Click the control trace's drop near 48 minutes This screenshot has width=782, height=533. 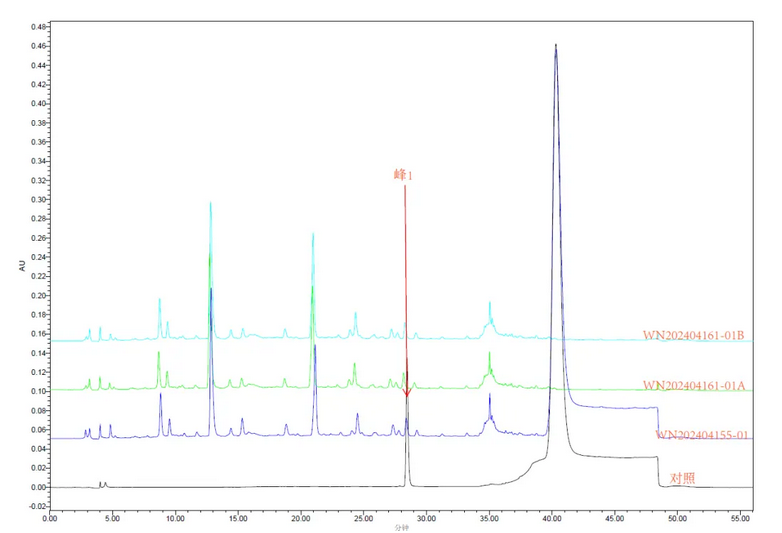pos(659,470)
